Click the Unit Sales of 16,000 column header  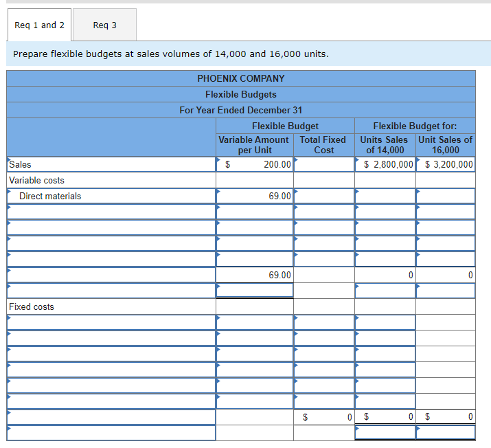pyautogui.click(x=445, y=145)
